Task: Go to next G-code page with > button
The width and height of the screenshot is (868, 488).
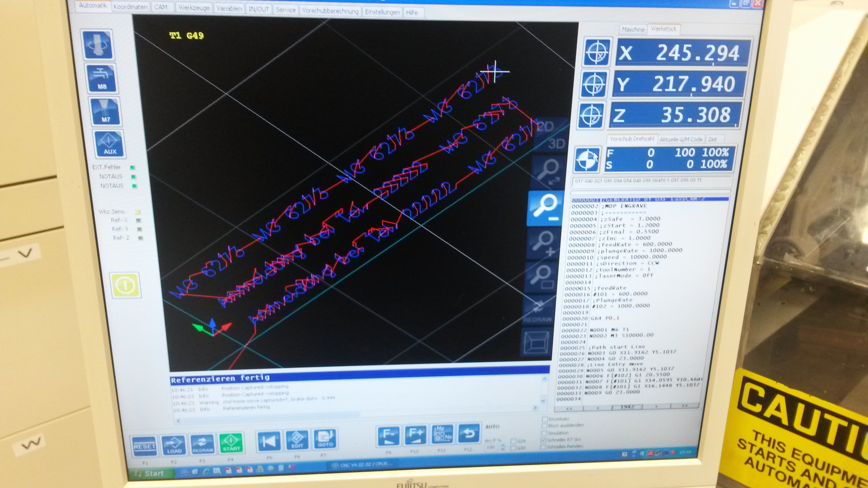Action: pyautogui.click(x=656, y=406)
